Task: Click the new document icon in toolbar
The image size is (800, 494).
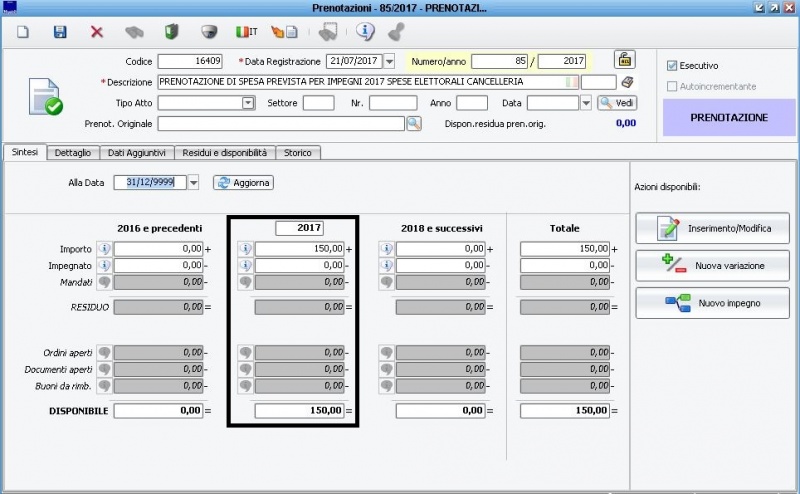Action: coord(23,32)
